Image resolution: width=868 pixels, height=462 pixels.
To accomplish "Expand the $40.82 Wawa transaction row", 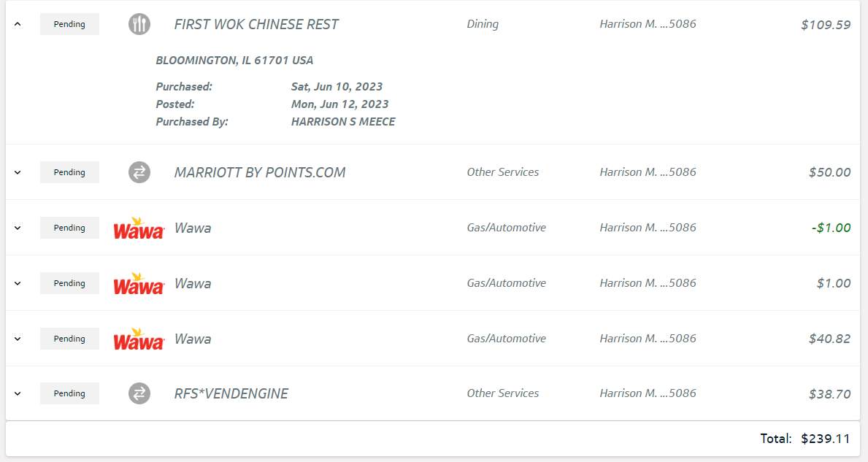I will pos(18,339).
